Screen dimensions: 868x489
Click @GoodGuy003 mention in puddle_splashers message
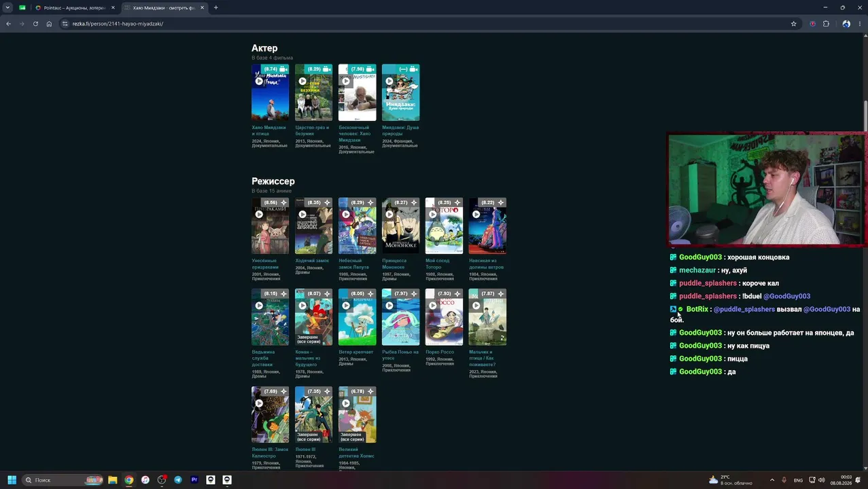point(786,296)
